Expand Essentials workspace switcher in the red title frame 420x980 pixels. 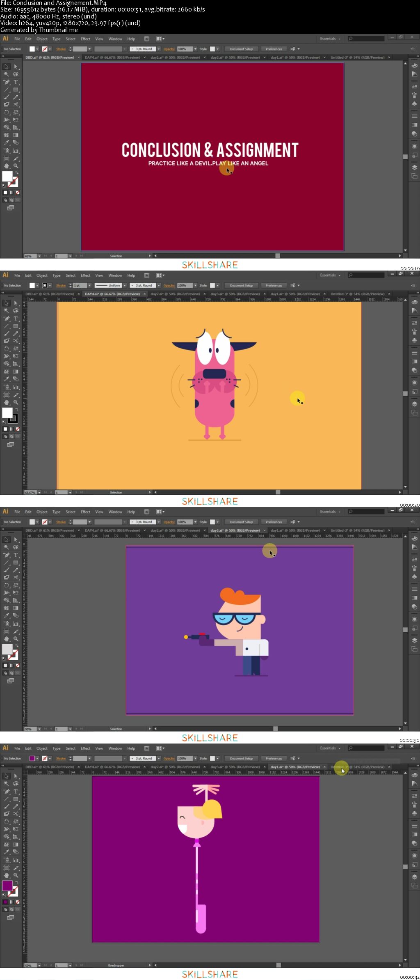pos(330,39)
